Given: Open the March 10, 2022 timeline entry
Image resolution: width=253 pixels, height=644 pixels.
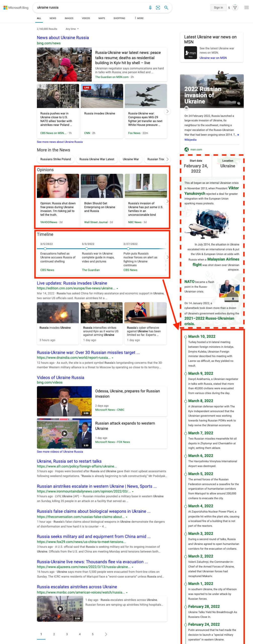Looking at the screenshot, I should (x=202, y=336).
